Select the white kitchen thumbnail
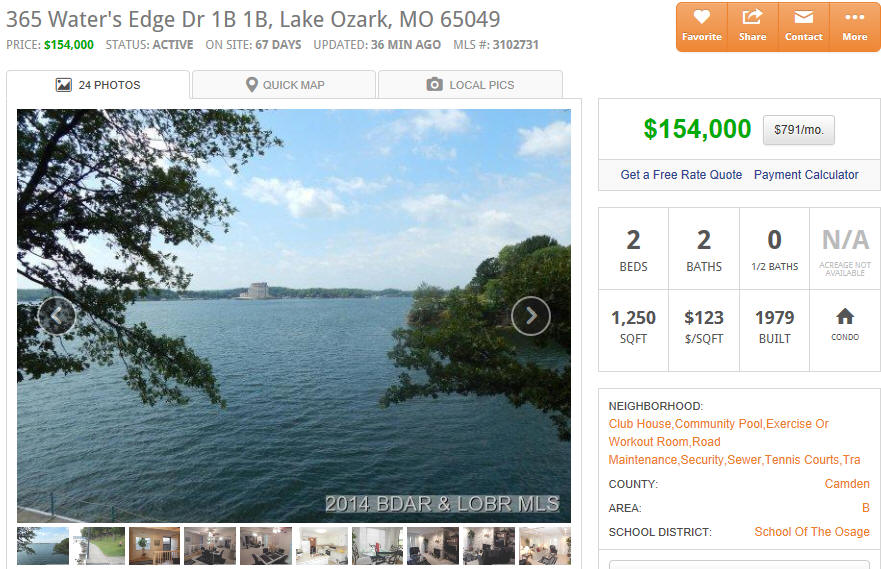 (322, 545)
